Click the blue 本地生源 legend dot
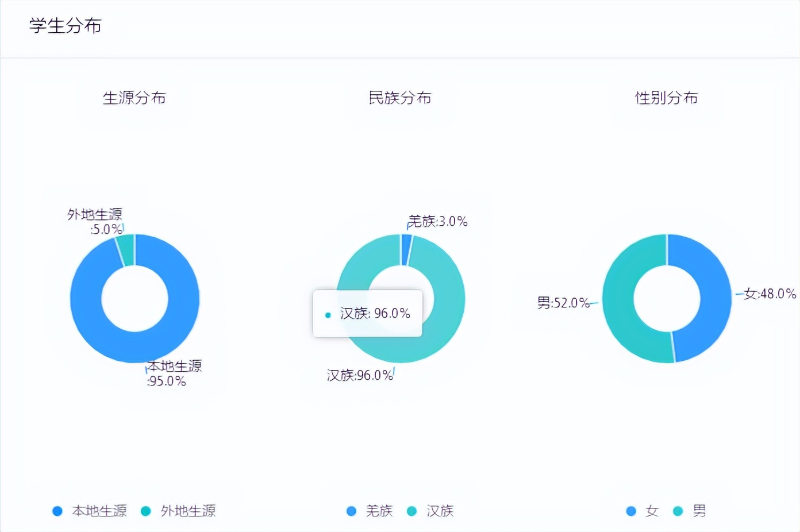 57,511
